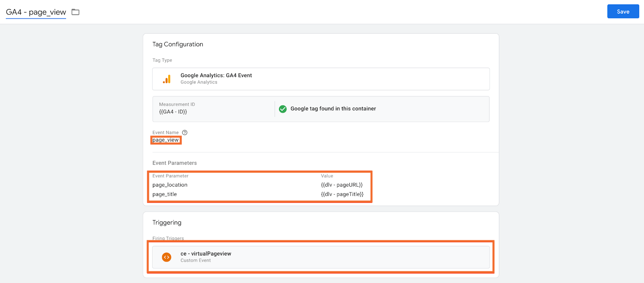
Task: Click the {{dlv - pageTitle}} value
Action: click(342, 194)
